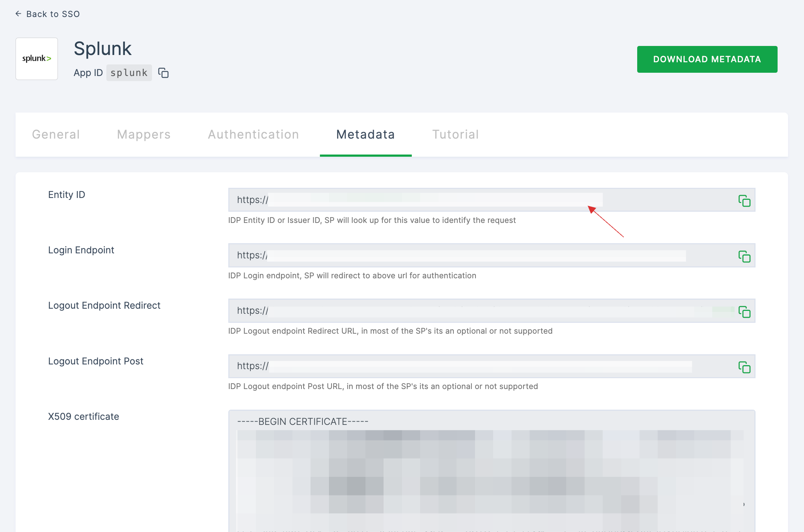Screen dimensions: 804x532
Task: Click the copy icon next to Logout Endpoint Post
Action: [744, 367]
